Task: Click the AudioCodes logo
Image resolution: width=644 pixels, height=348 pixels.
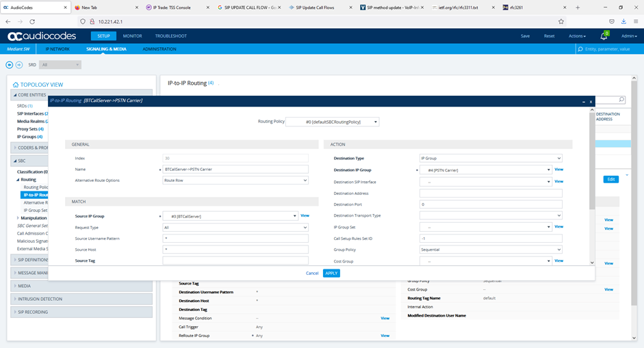Action: 42,36
